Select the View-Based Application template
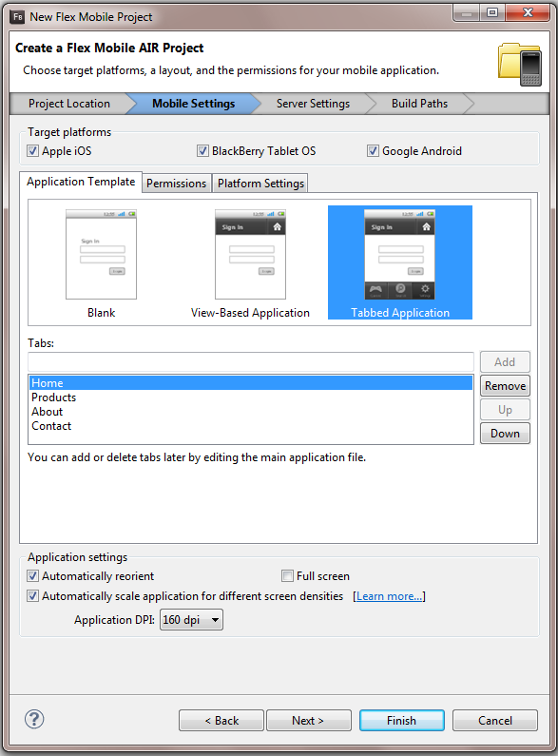558x756 pixels. [250, 263]
